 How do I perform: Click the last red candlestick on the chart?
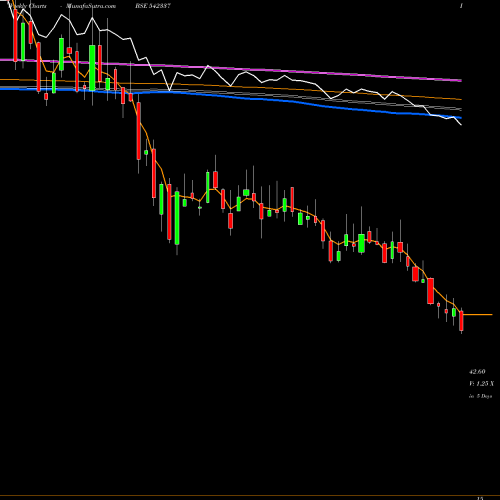click(462, 321)
